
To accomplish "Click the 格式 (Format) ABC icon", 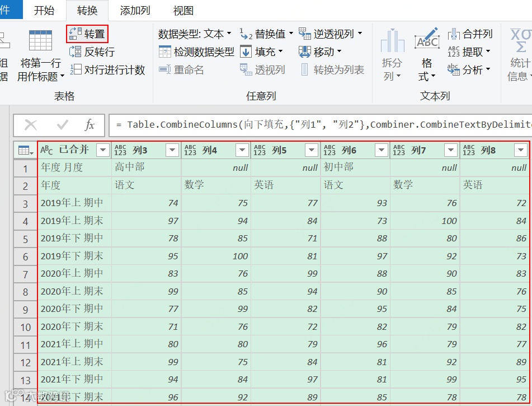I will tap(426, 38).
